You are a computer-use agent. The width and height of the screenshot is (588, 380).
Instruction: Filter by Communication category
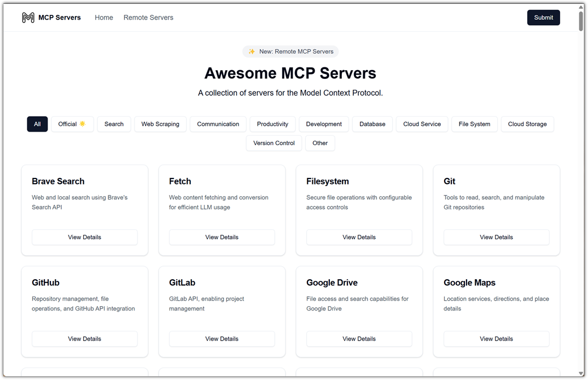pos(218,124)
